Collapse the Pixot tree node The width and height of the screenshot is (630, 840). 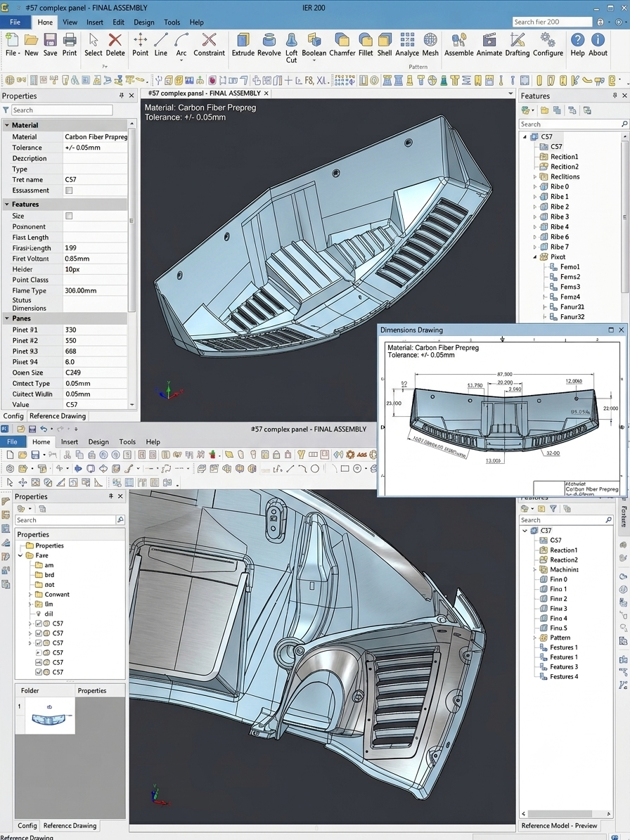pyautogui.click(x=534, y=257)
